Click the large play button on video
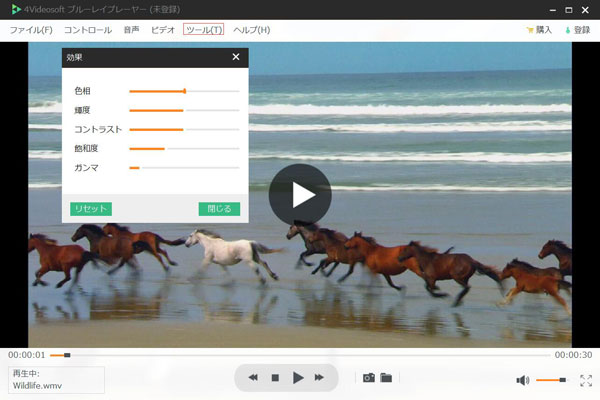This screenshot has height=400, width=600. point(299,194)
